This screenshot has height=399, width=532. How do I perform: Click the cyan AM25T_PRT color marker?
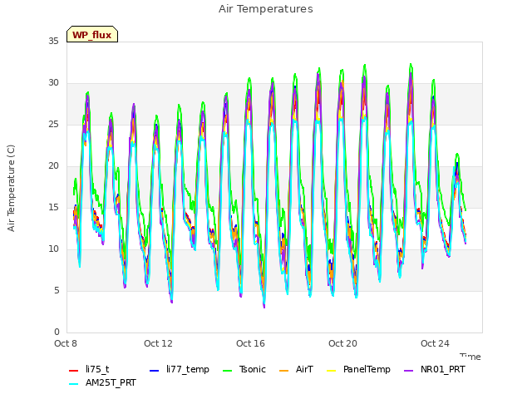(74, 384)
